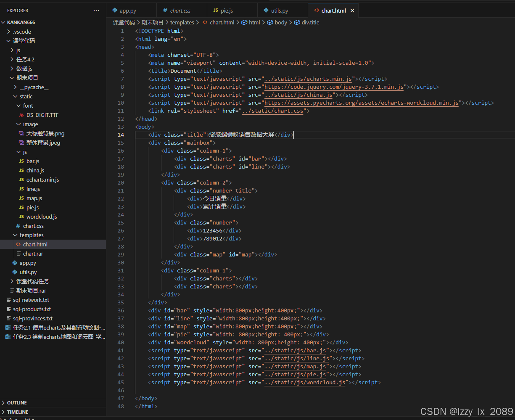Click the EXPLORER panel header title
Viewport: 515px width, 420px height.
(18, 11)
